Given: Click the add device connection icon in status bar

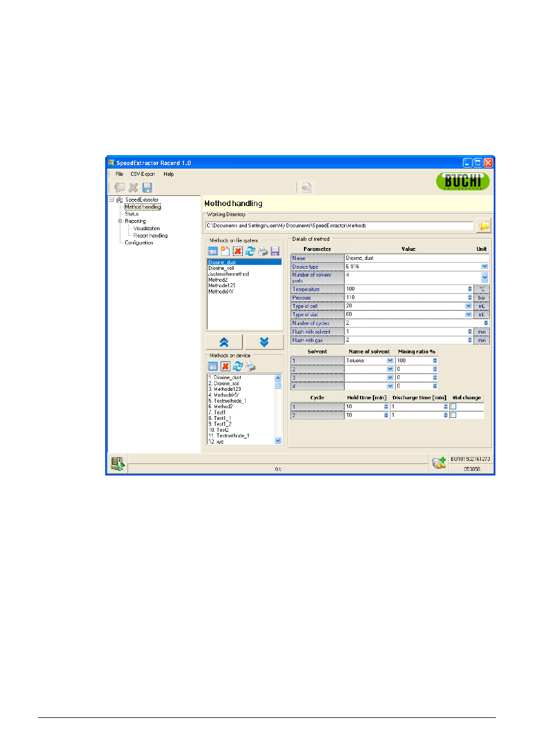Looking at the screenshot, I should point(439,463).
